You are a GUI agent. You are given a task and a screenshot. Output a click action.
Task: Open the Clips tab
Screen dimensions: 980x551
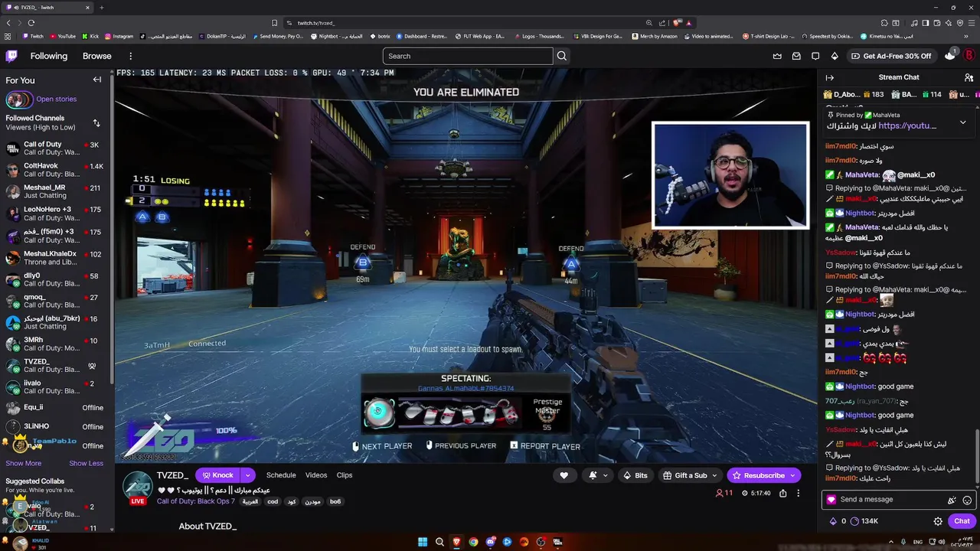[345, 475]
